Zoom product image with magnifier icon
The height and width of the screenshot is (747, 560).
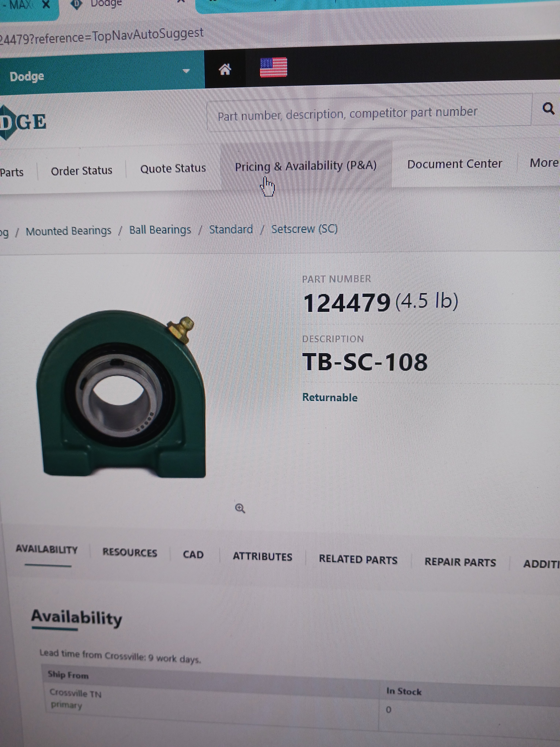(x=240, y=508)
